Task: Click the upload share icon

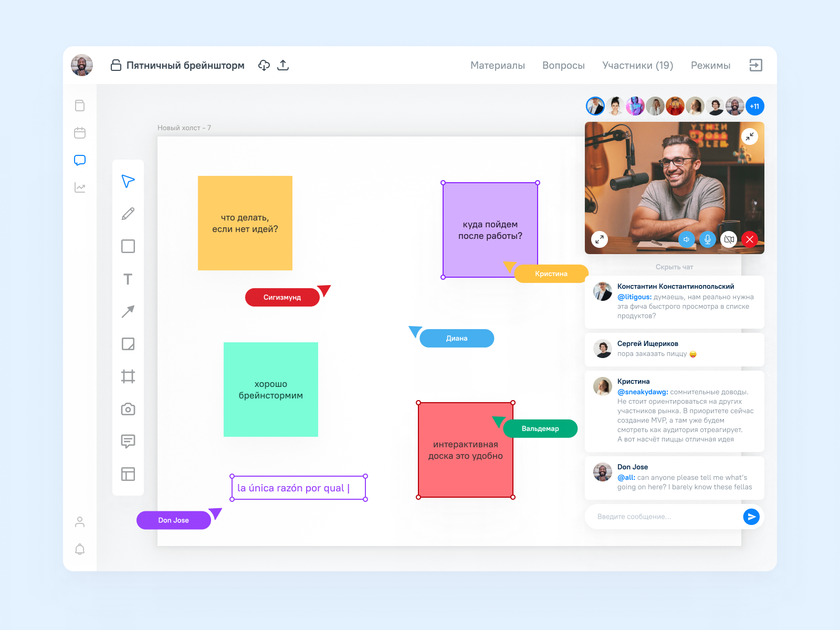Action: coord(283,65)
